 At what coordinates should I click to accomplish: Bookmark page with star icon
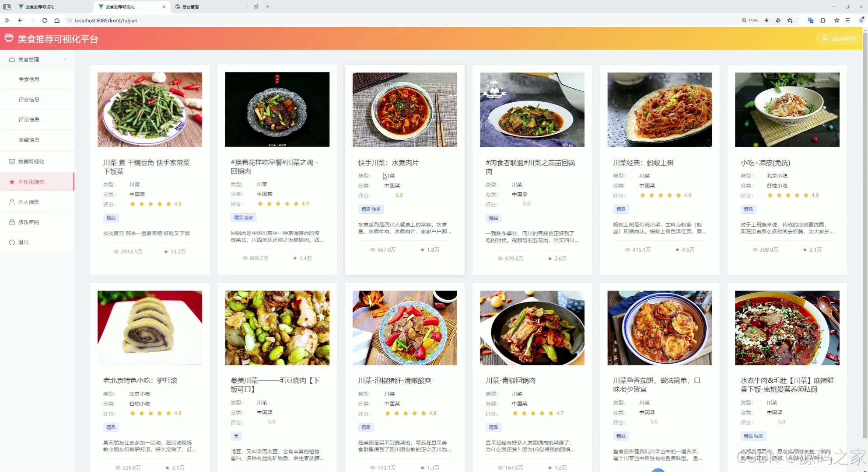790,20
